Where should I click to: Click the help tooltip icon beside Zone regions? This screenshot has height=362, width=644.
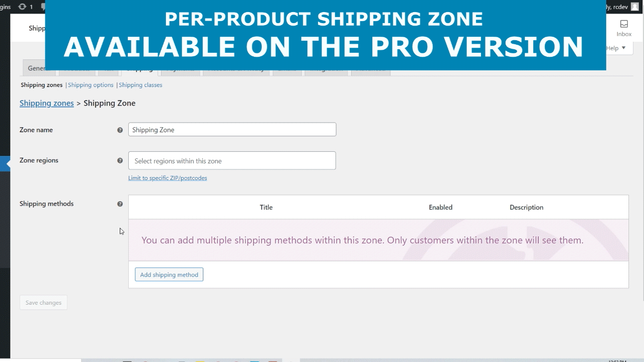point(120,161)
